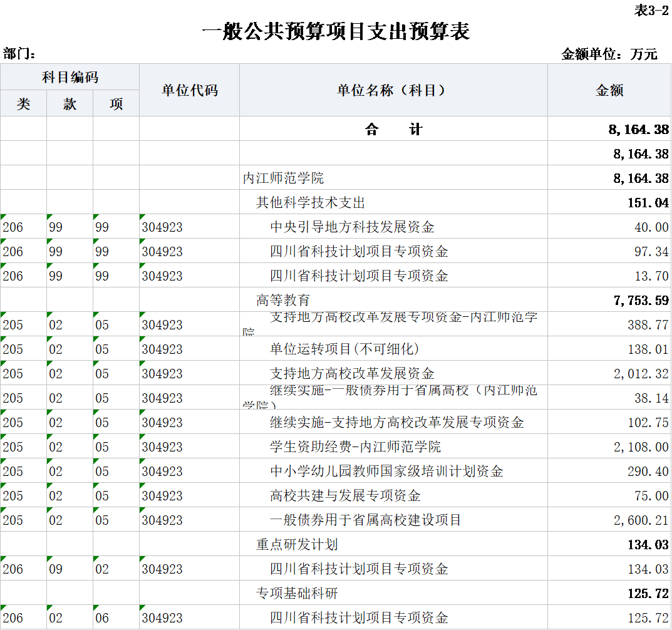The height and width of the screenshot is (630, 672).
Task: Select the 金额 column header
Action: (609, 90)
